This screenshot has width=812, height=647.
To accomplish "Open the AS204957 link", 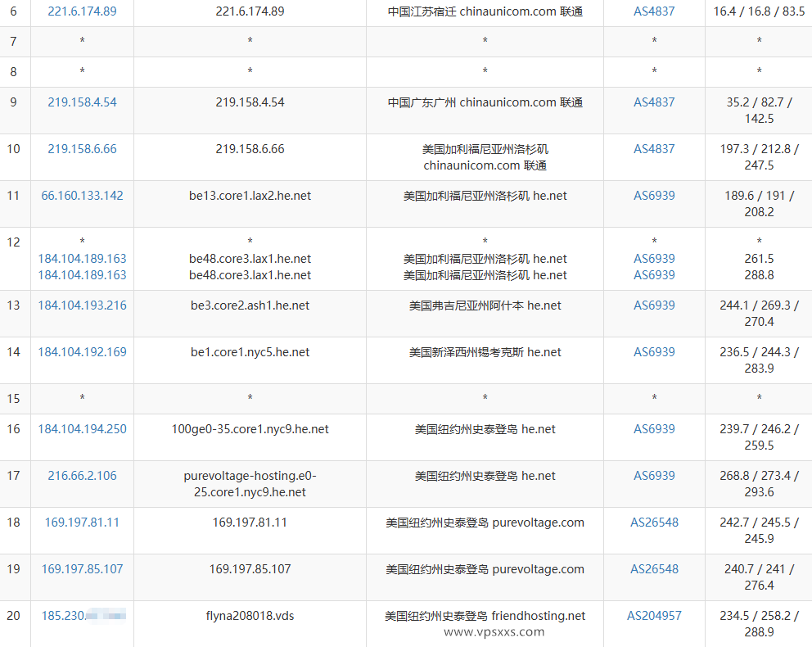I will click(654, 615).
